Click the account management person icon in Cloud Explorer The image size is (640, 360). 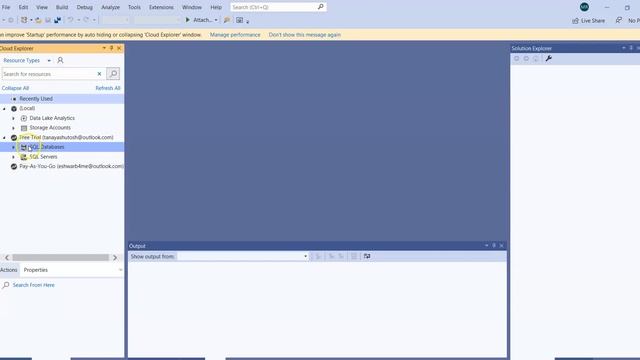point(60,60)
